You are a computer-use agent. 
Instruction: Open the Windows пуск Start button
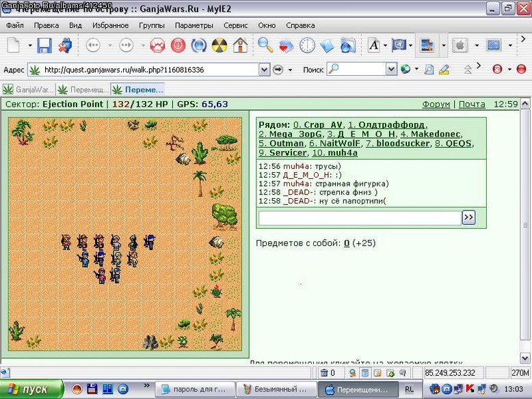[31, 389]
